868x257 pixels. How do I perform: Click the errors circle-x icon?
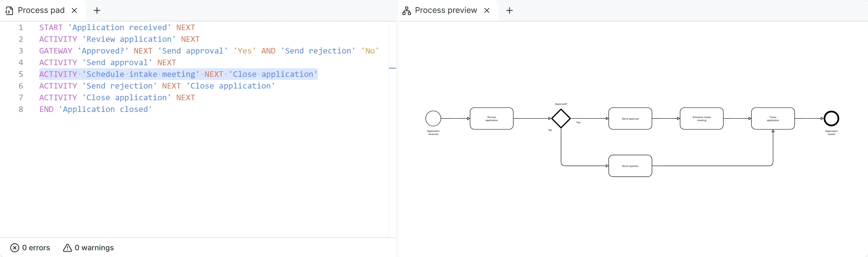[x=14, y=248]
